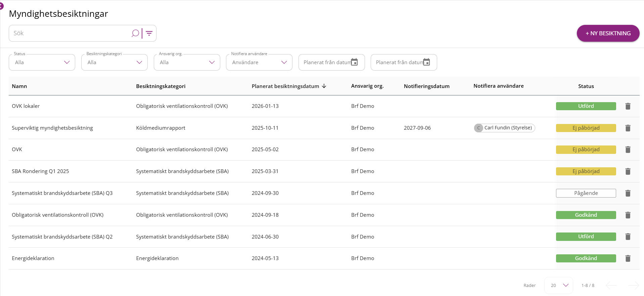644x296 pixels.
Task: Delete the OVK lokaler row
Action: (x=628, y=106)
